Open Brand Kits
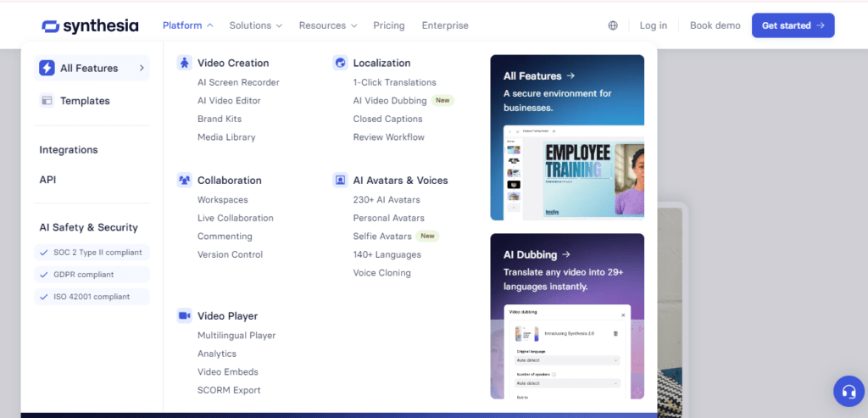Viewport: 868px width, 418px height. (220, 119)
